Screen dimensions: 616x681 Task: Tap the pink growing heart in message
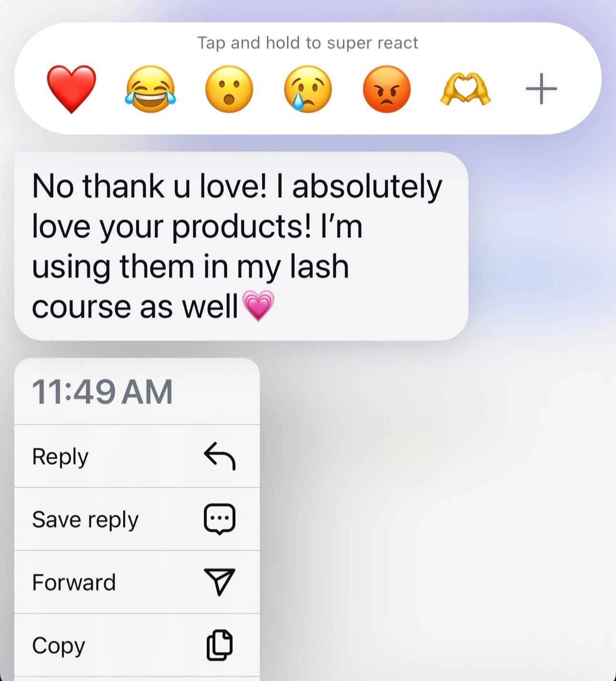(258, 305)
